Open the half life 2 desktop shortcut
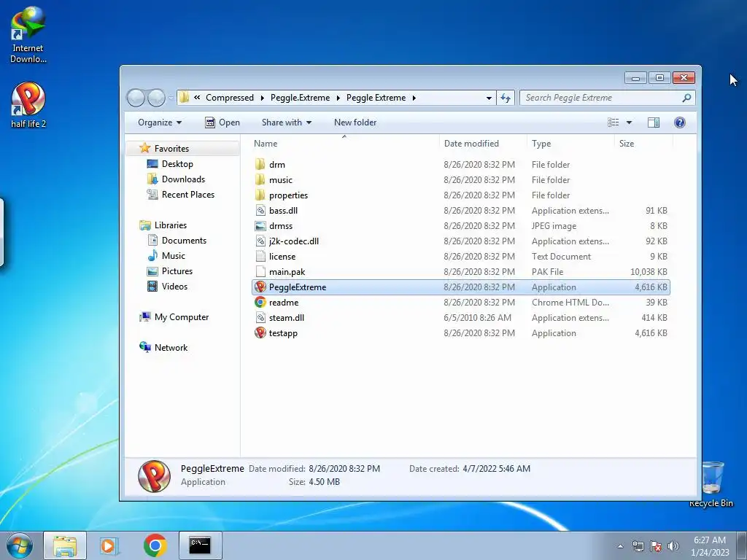Viewport: 747px width, 560px height. click(x=28, y=105)
